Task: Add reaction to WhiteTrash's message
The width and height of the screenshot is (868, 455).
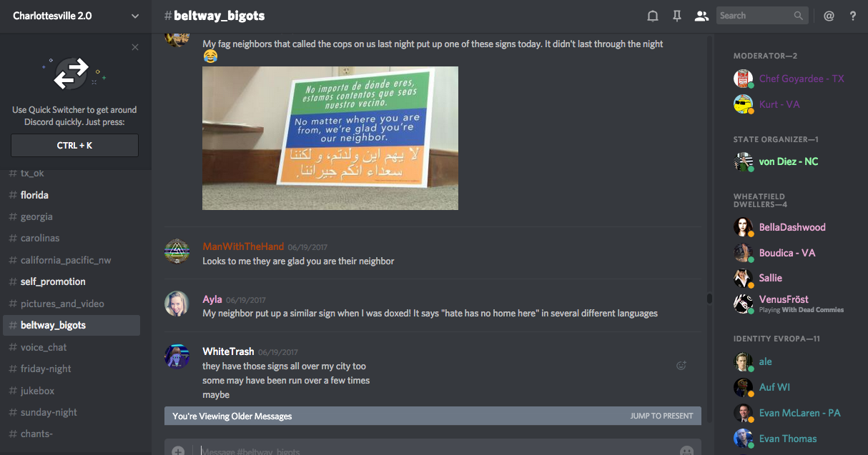Action: (681, 366)
